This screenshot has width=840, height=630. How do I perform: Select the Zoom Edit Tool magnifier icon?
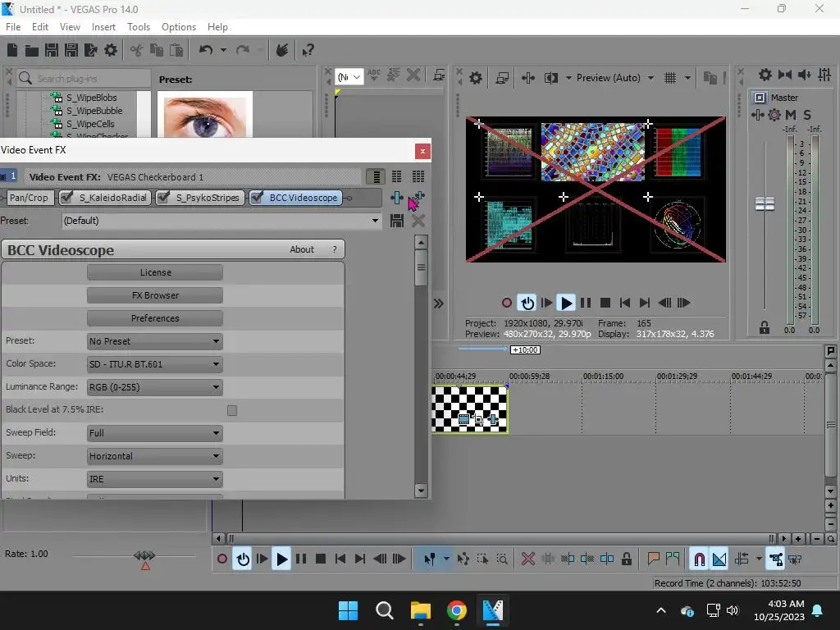[x=502, y=559]
